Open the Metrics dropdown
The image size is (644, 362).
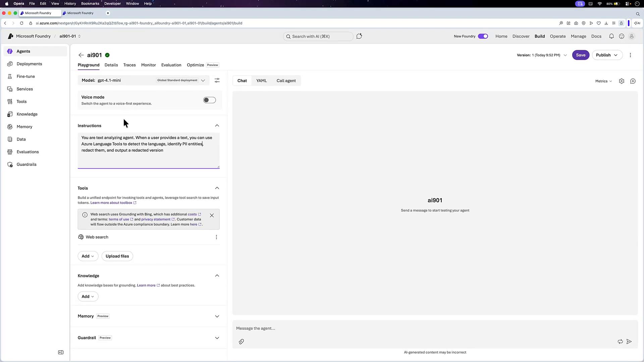click(x=603, y=81)
